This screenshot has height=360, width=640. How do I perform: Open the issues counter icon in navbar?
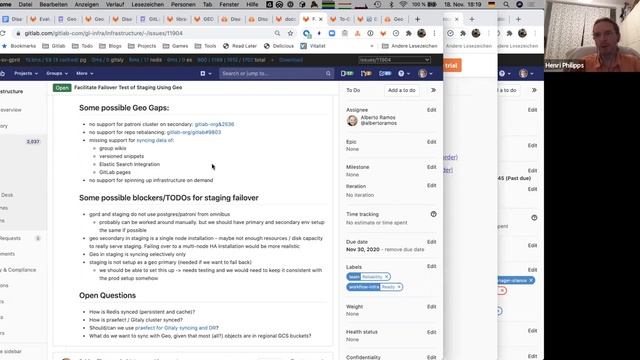click(347, 73)
